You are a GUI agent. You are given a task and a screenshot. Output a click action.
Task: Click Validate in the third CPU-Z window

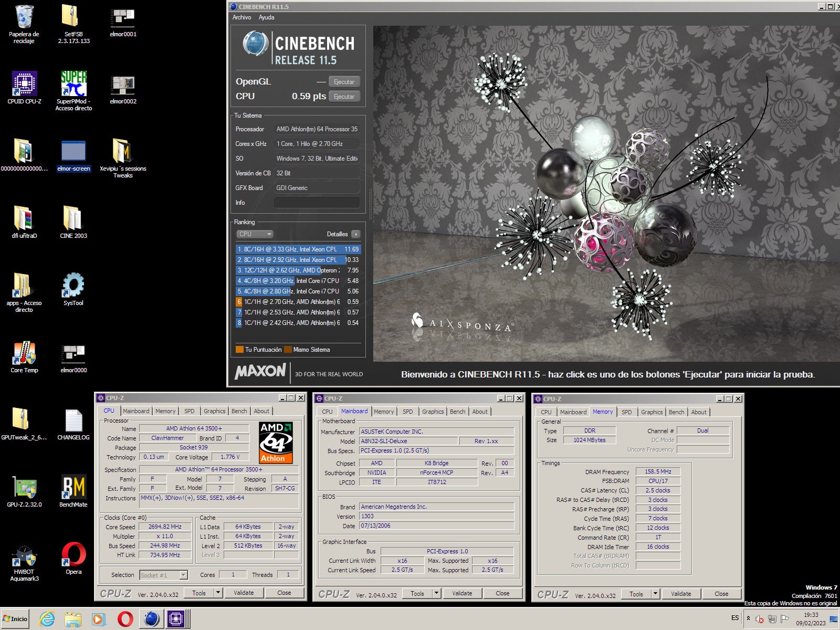[x=681, y=594]
